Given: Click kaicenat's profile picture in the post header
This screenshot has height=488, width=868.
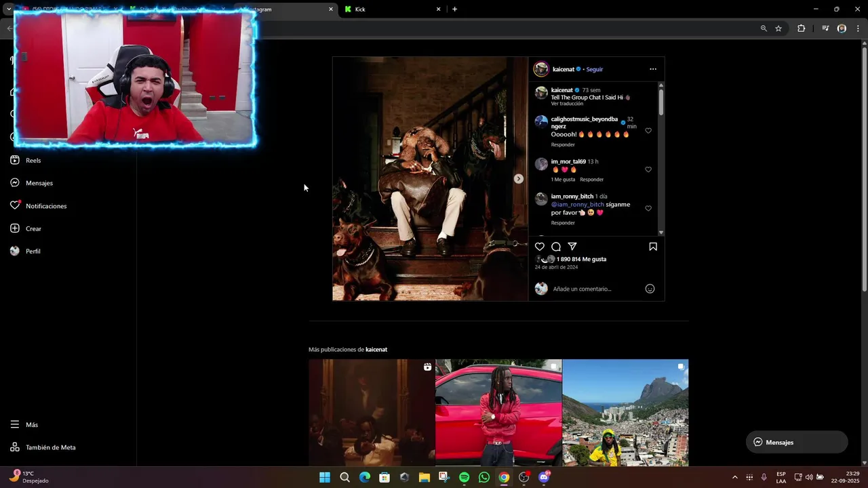Looking at the screenshot, I should point(541,69).
